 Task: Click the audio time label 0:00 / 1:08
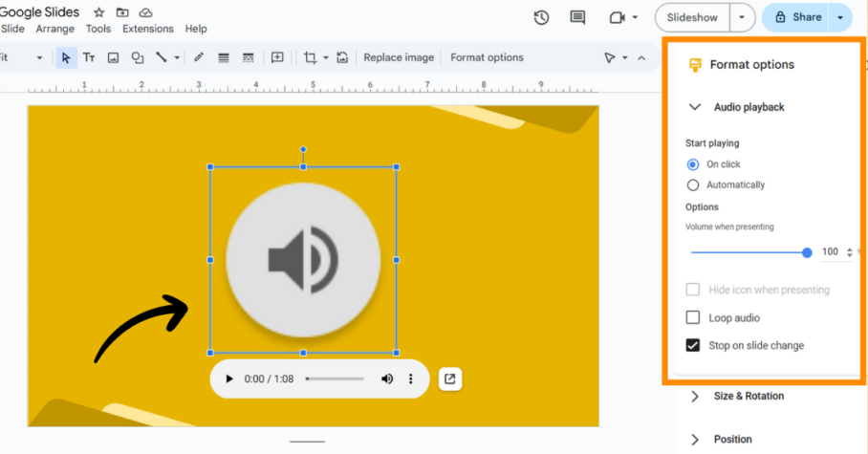(x=269, y=378)
